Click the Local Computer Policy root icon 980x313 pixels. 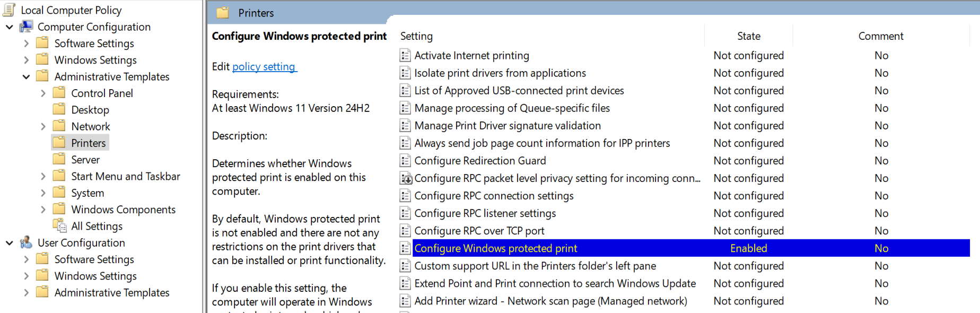9,10
